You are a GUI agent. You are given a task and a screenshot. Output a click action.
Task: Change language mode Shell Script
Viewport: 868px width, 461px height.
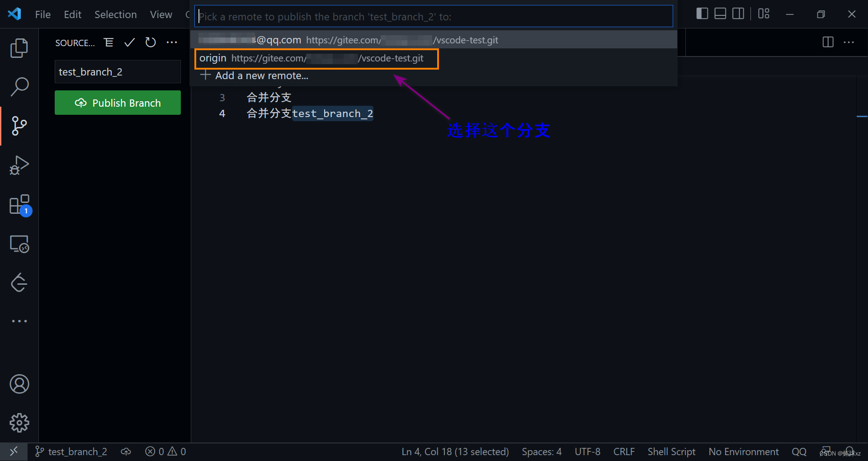671,452
